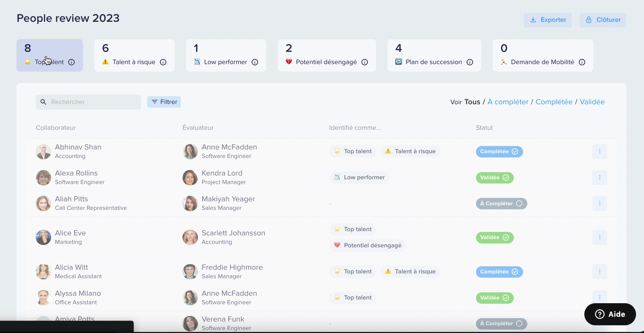
Task: Click the collaborator name Aliah Pitts
Action: click(x=71, y=199)
